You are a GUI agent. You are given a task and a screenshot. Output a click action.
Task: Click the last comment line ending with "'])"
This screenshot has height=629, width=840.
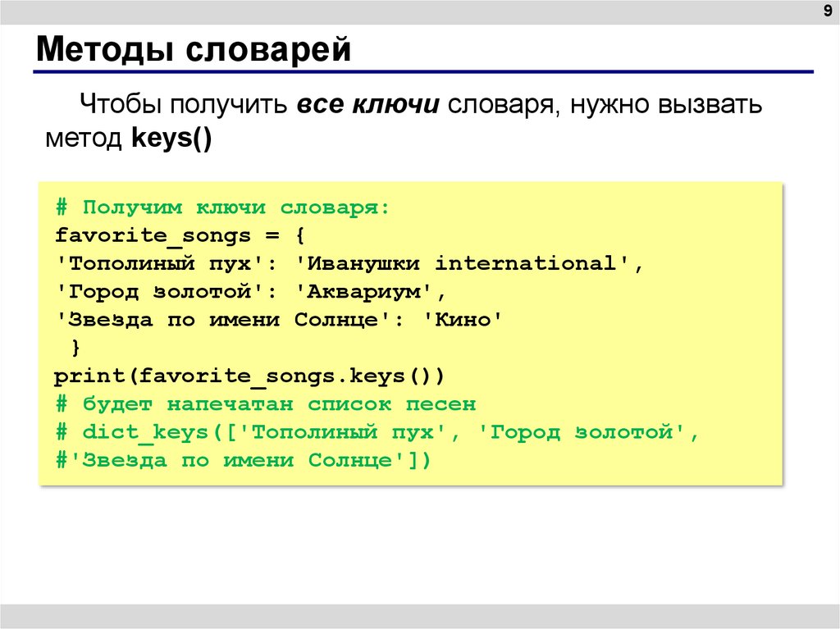[x=243, y=460]
